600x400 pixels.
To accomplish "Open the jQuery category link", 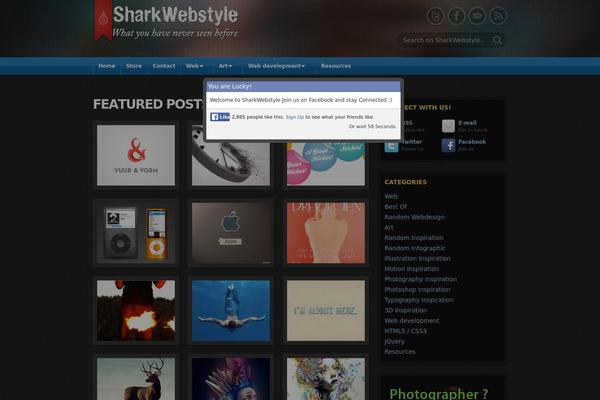I will (x=394, y=341).
